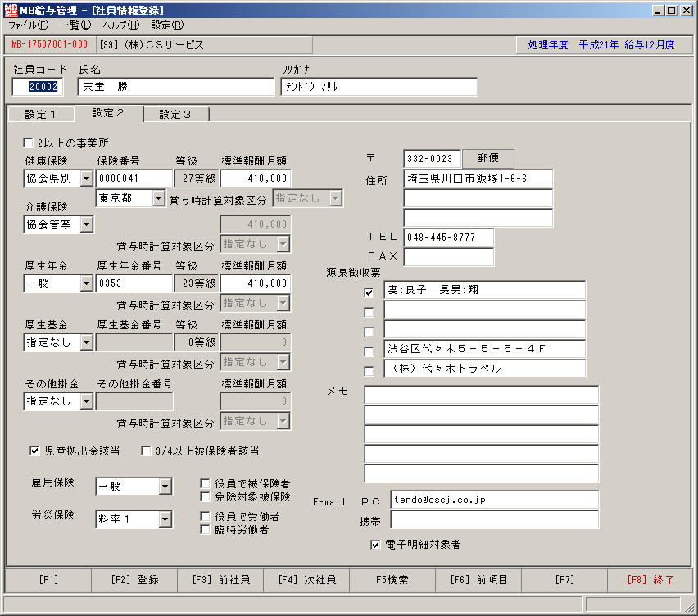Viewport: 698px width, 616px height.
Task: Toggle 電子明細対象者 checkbox
Action: tap(375, 545)
